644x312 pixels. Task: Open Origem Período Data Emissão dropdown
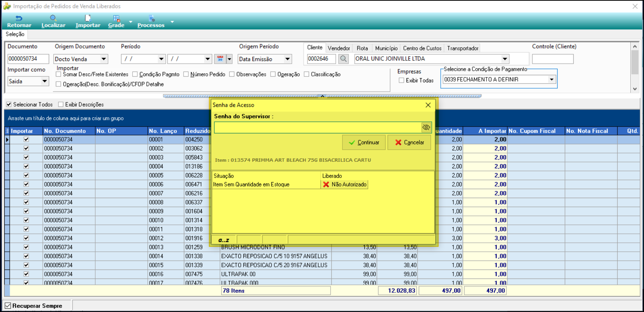(x=287, y=59)
